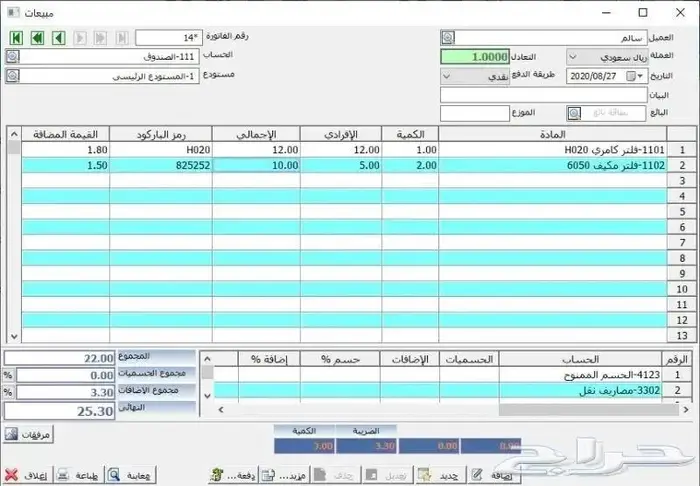Open account lookup for 111-الصندوق

(x=12, y=57)
